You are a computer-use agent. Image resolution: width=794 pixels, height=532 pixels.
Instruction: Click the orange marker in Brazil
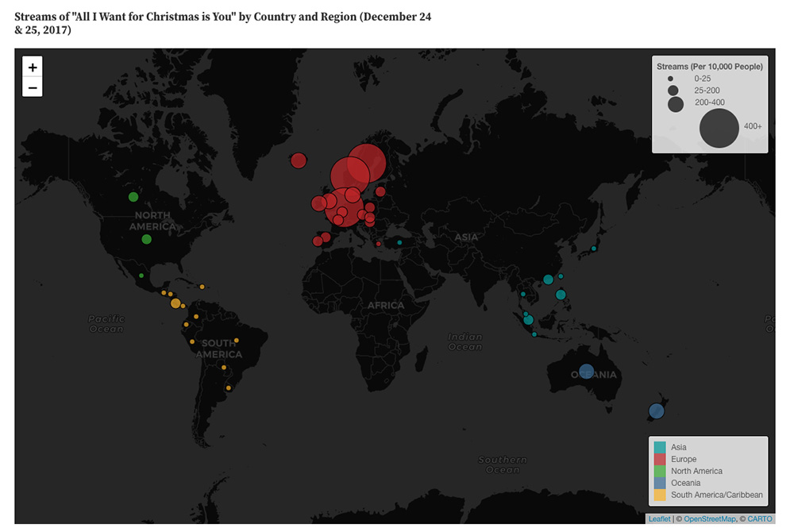coord(237,341)
